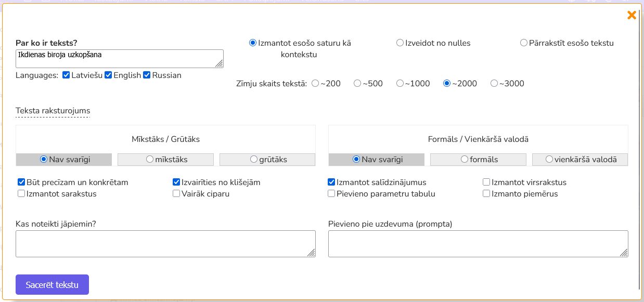Select the Izveidot no nulles option
The width and height of the screenshot is (644, 302).
point(400,43)
